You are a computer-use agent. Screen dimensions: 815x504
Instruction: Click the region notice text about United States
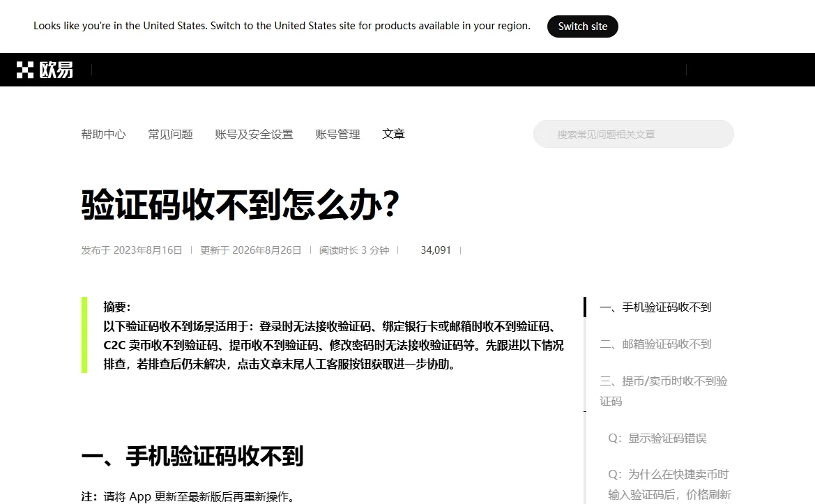point(282,26)
